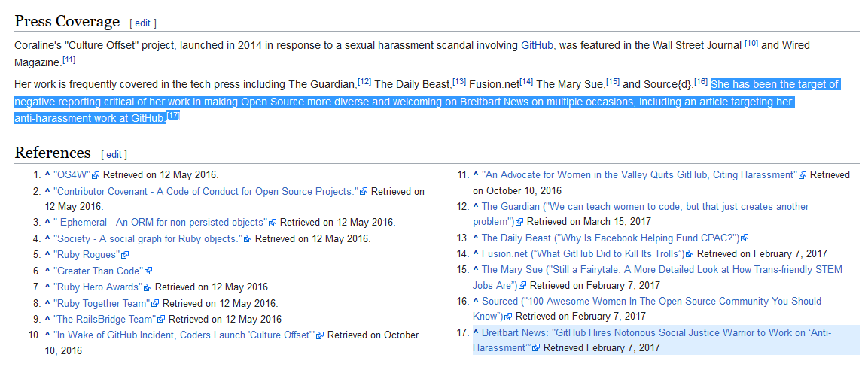The height and width of the screenshot is (367, 868).
Task: Jump to citation footnote 17
Action: click(x=173, y=115)
